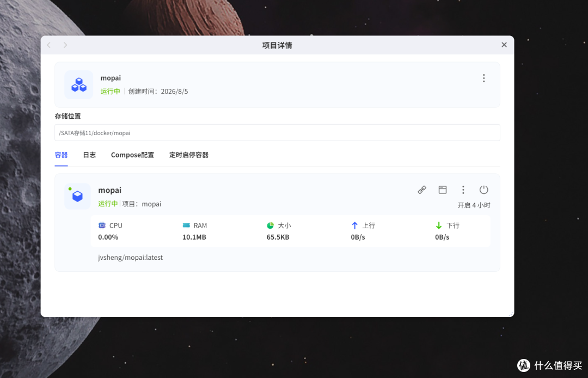Open the Compose配置 tab
This screenshot has width=588, height=378.
point(132,155)
